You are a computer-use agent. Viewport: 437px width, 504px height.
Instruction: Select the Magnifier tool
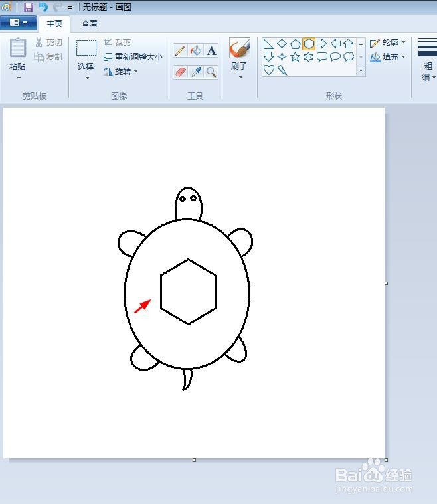pos(211,72)
